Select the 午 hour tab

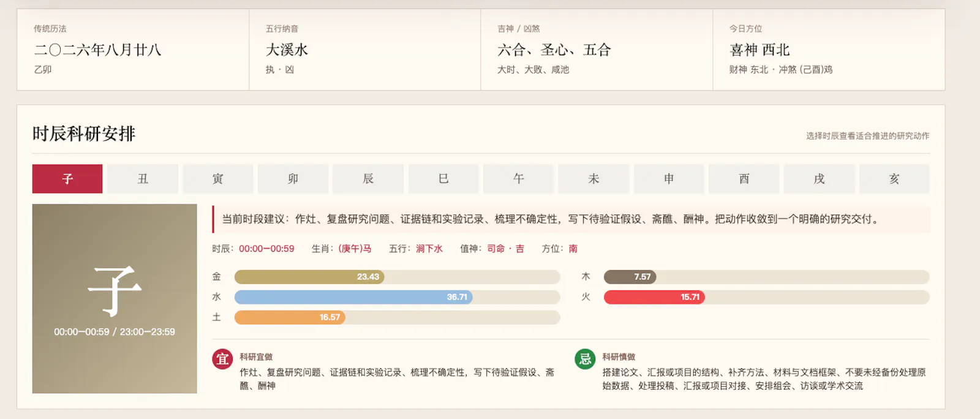(x=519, y=179)
